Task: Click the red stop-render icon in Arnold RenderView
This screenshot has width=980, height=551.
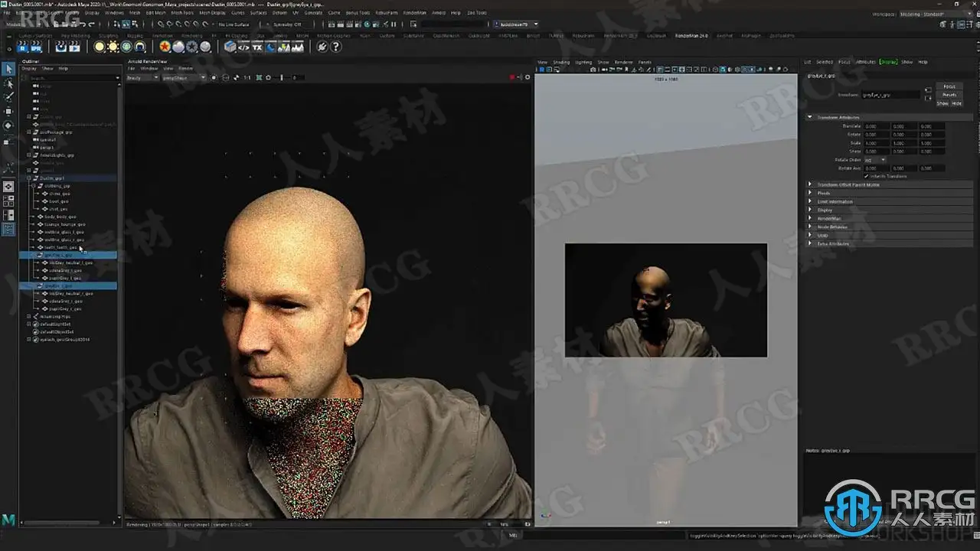Action: point(512,77)
